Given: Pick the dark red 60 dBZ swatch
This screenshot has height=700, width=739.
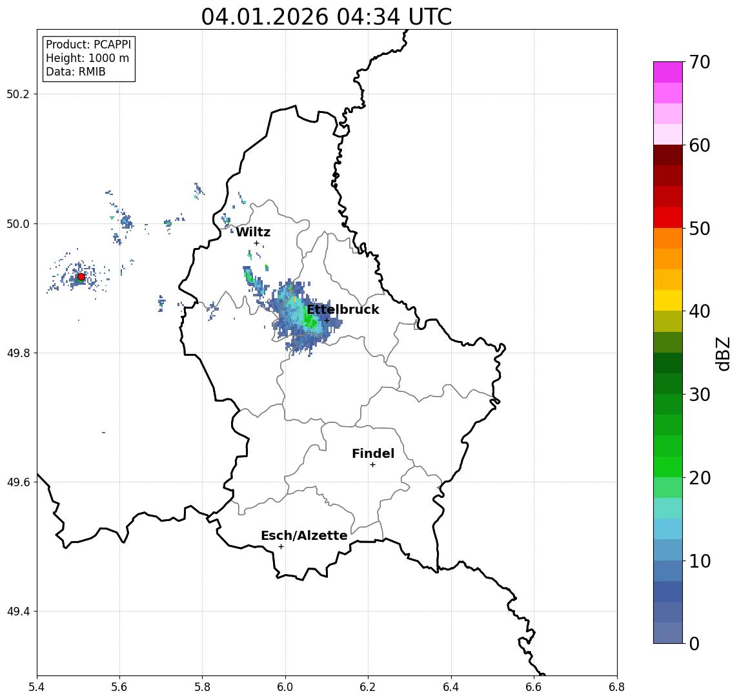Looking at the screenshot, I should tap(668, 155).
